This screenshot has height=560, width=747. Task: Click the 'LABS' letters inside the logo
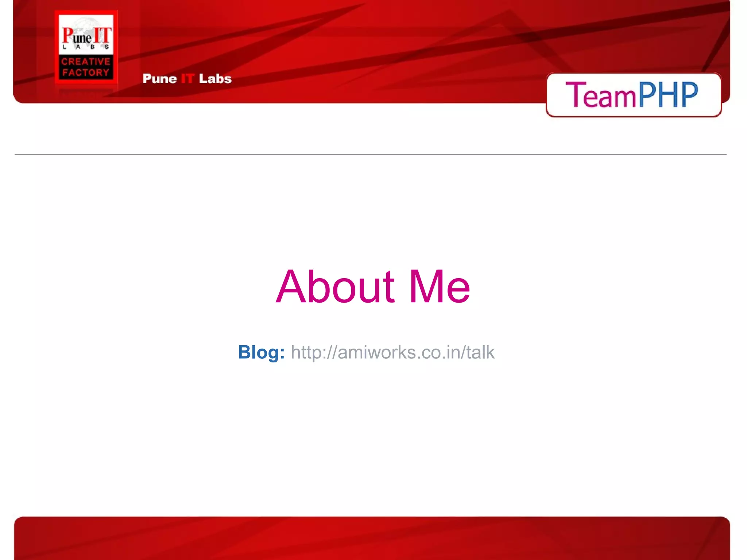pos(86,47)
